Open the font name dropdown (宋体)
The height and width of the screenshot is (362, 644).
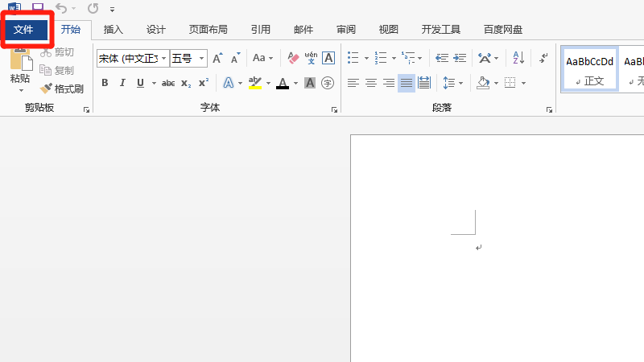(164, 58)
